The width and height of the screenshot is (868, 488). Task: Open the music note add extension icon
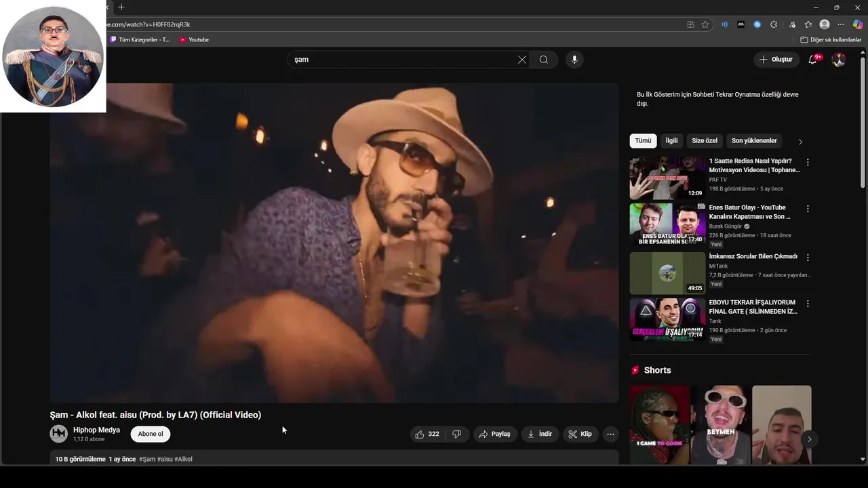(791, 24)
